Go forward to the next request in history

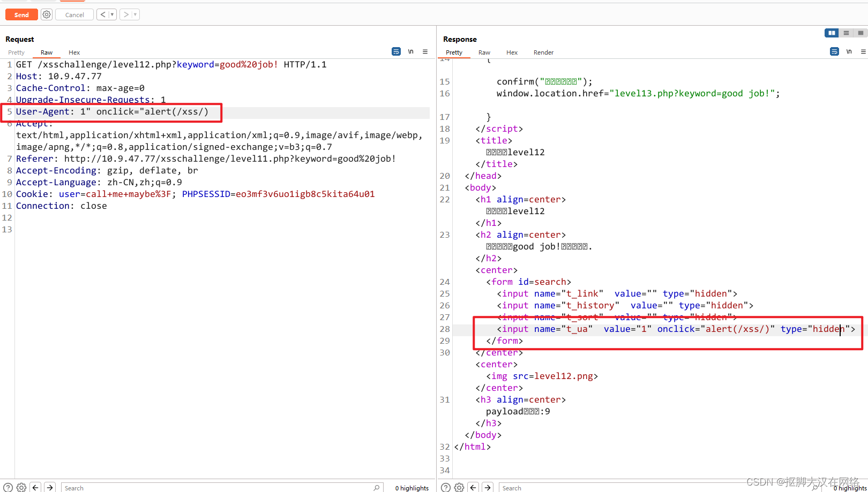(126, 14)
